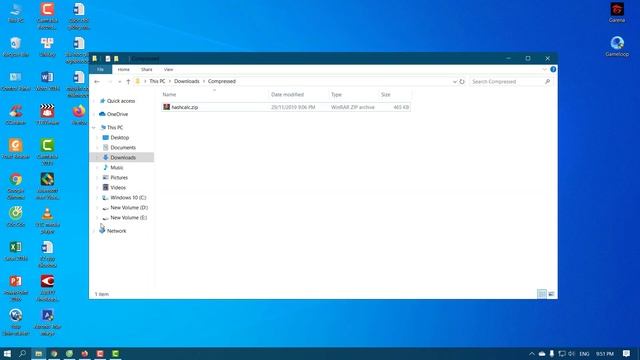The width and height of the screenshot is (640, 360).
Task: Select Quick access in navigation pane
Action: click(x=121, y=101)
